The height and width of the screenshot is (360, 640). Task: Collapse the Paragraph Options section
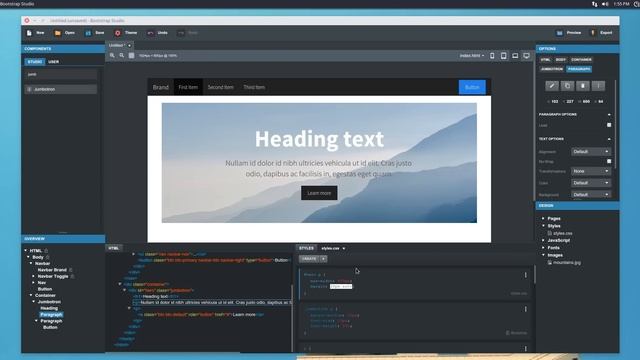[x=609, y=115]
